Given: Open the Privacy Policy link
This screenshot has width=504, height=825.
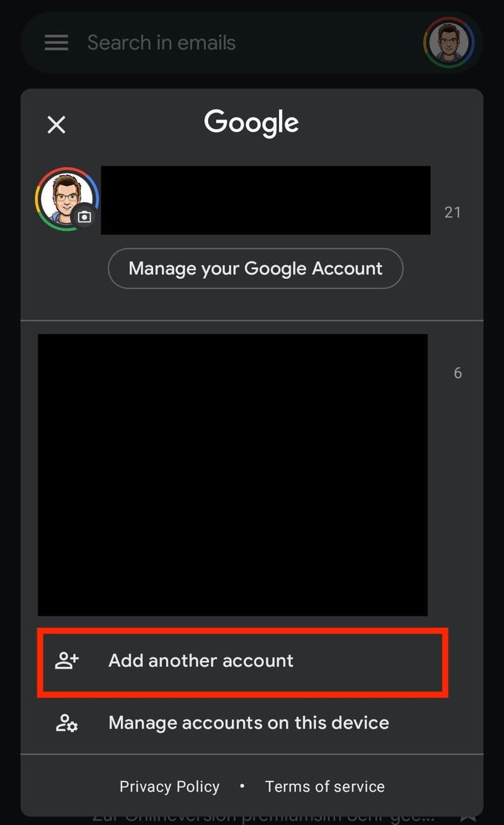Looking at the screenshot, I should click(x=169, y=787).
